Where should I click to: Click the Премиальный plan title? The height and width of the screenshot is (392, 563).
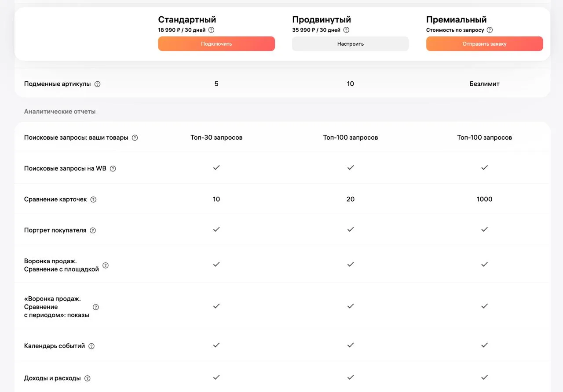point(456,20)
